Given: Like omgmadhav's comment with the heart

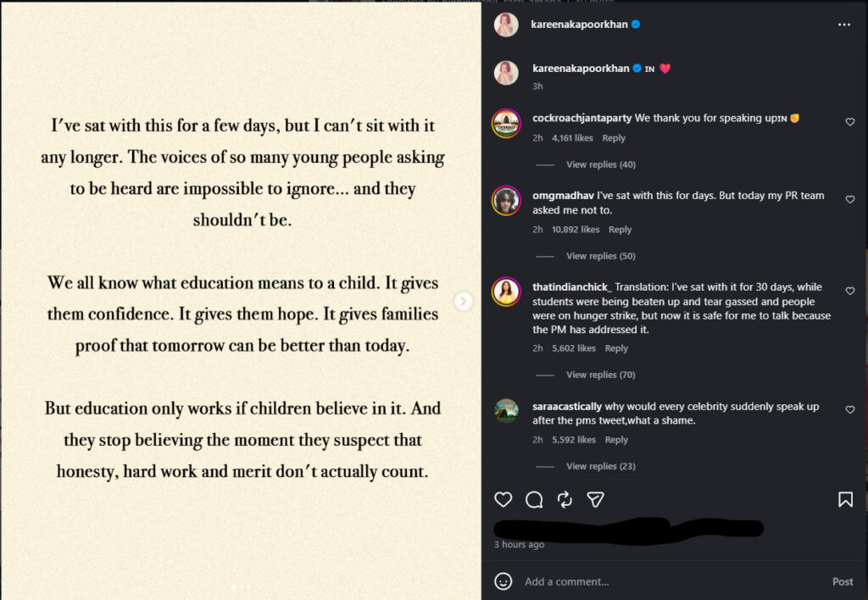Looking at the screenshot, I should point(849,199).
